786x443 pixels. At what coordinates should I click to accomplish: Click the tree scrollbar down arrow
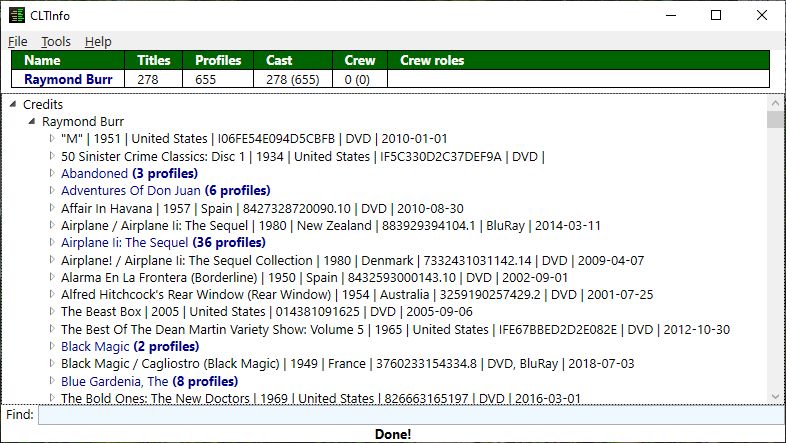(x=775, y=396)
